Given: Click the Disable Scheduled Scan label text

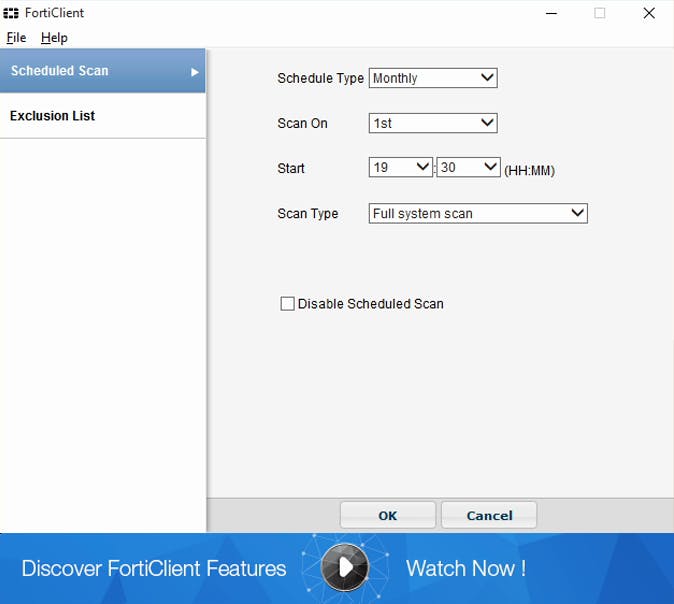Looking at the screenshot, I should (371, 304).
